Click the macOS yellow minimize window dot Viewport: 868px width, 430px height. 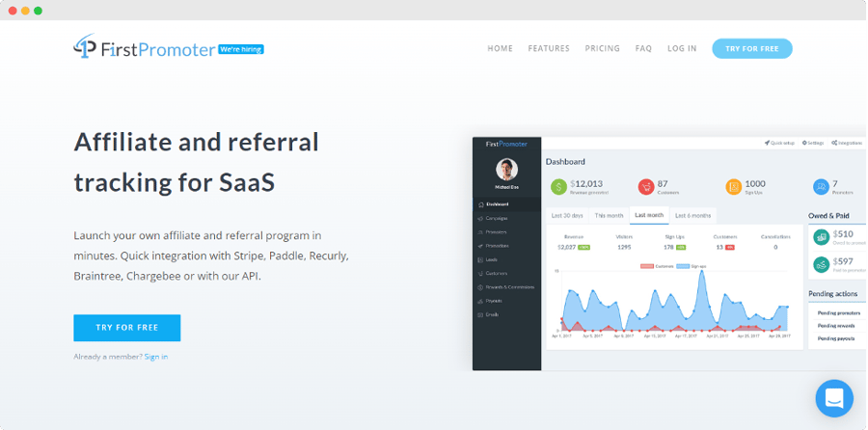(25, 11)
